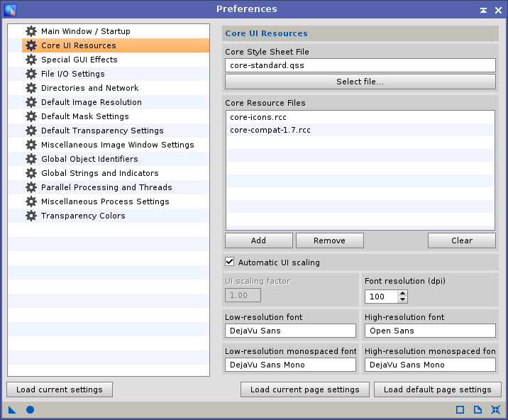Decrease the Font resolution dpi value
The height and width of the screenshot is (420, 508).
click(402, 299)
